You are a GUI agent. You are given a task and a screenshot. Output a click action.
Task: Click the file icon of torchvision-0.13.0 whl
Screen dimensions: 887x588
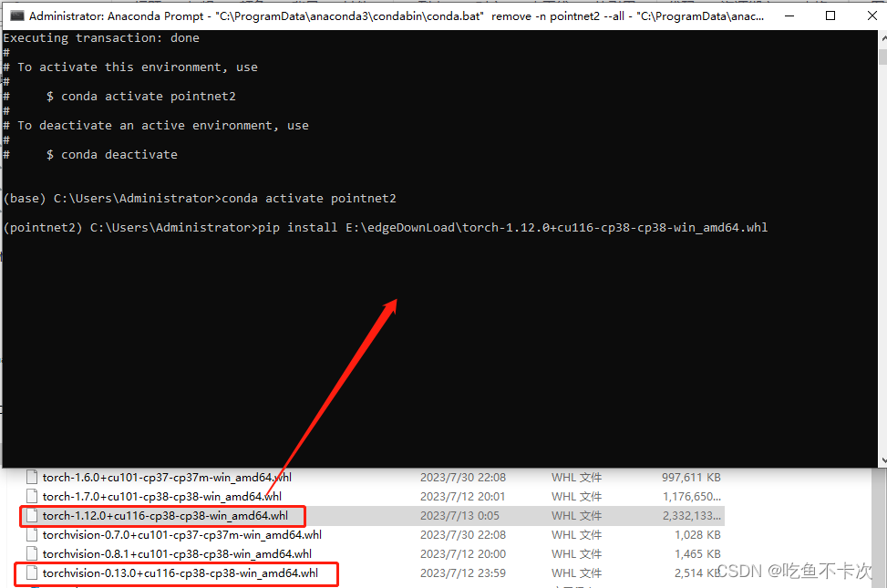[x=32, y=573]
